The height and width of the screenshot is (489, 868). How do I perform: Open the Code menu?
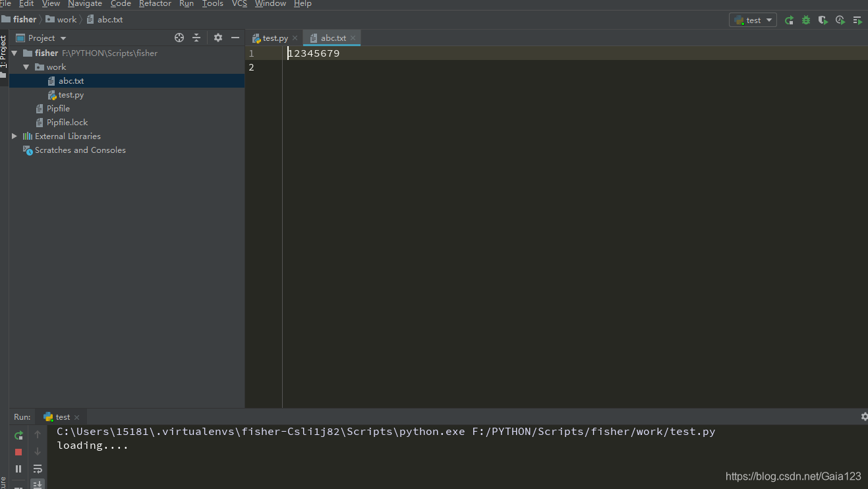pos(121,4)
